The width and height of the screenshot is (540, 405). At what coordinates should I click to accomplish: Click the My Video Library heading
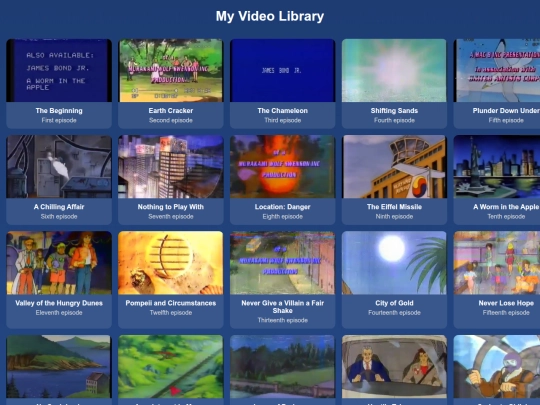point(270,16)
